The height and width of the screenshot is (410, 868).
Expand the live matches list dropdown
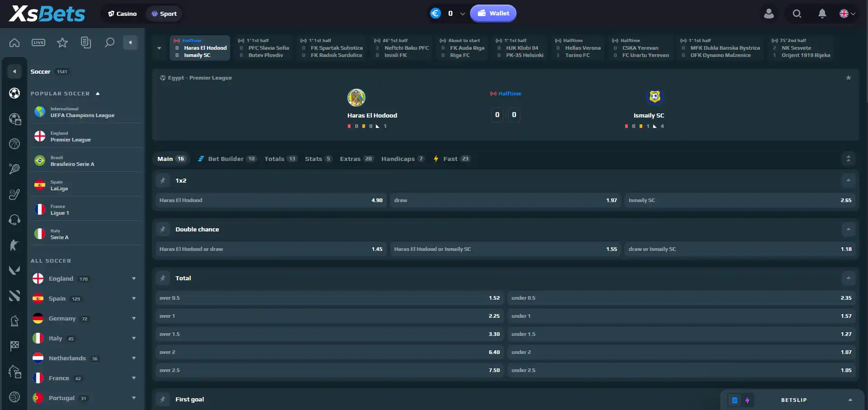[x=159, y=48]
